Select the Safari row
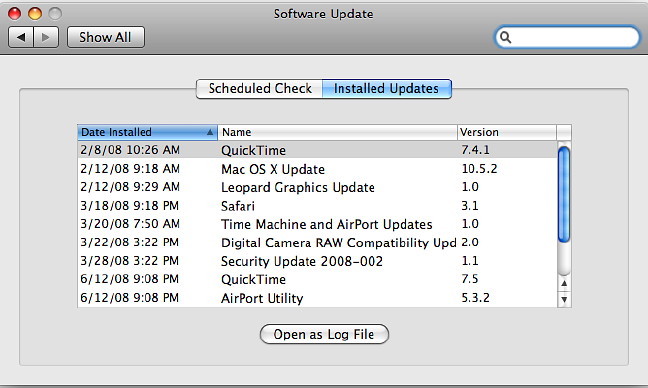Viewport: 648px width, 388px height. point(317,205)
